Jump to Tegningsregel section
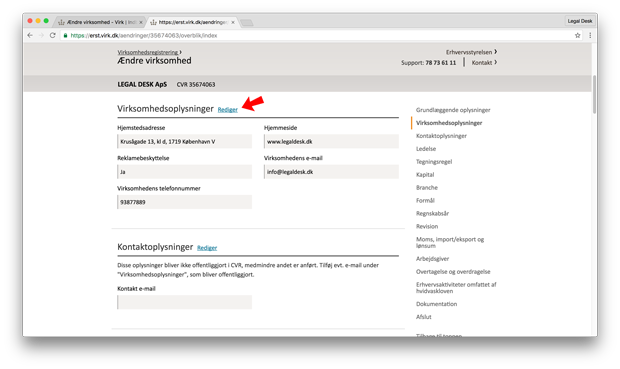620x369 pixels. point(434,162)
